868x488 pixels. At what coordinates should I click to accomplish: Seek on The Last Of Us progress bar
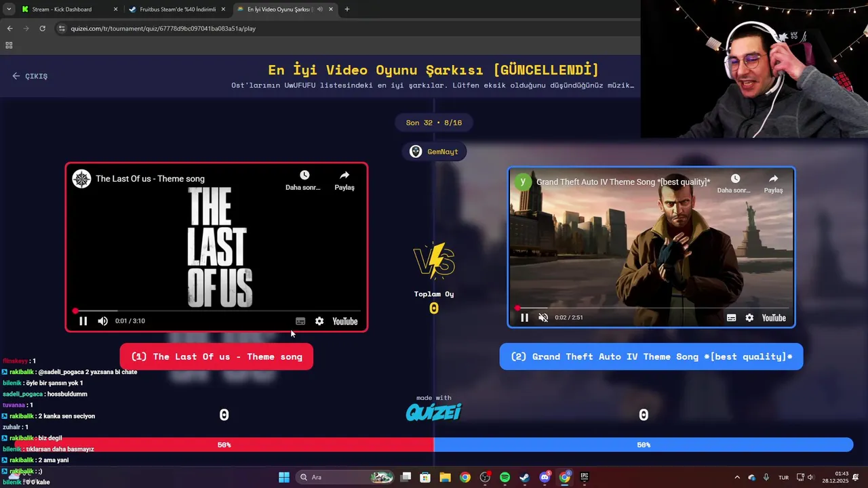(217, 311)
